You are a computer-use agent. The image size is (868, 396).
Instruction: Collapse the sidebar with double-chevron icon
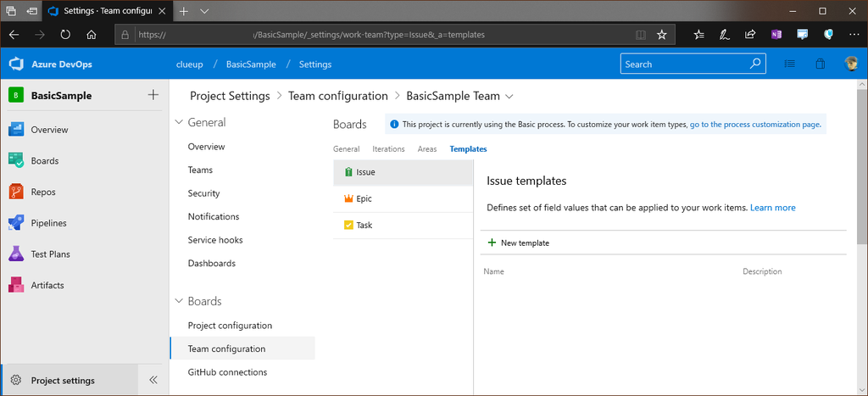pyautogui.click(x=154, y=380)
